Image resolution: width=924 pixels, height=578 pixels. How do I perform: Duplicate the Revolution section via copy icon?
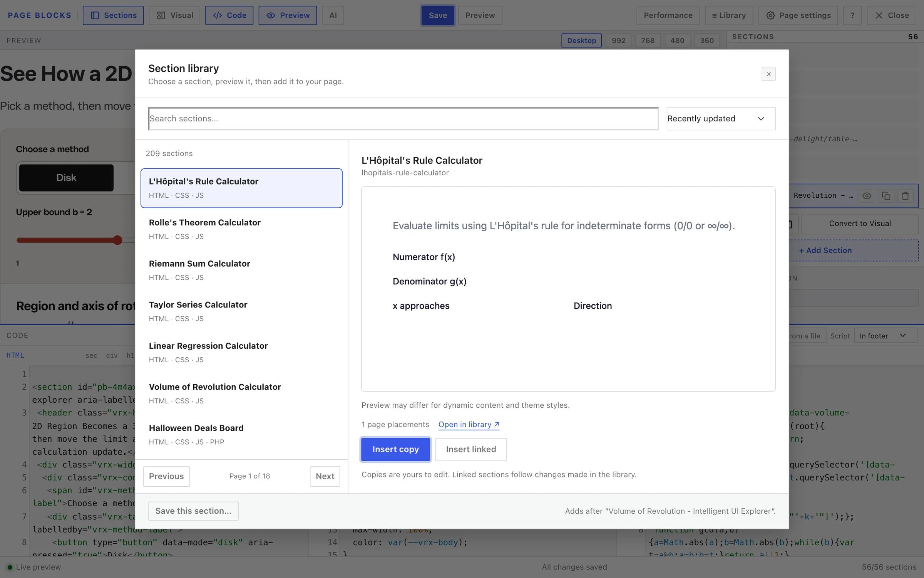coord(886,196)
